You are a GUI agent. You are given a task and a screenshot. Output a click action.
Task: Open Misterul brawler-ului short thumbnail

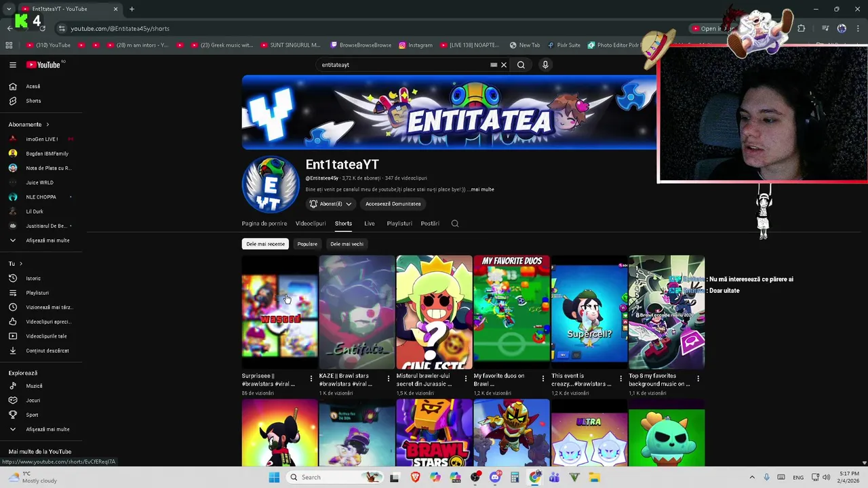[x=434, y=312]
